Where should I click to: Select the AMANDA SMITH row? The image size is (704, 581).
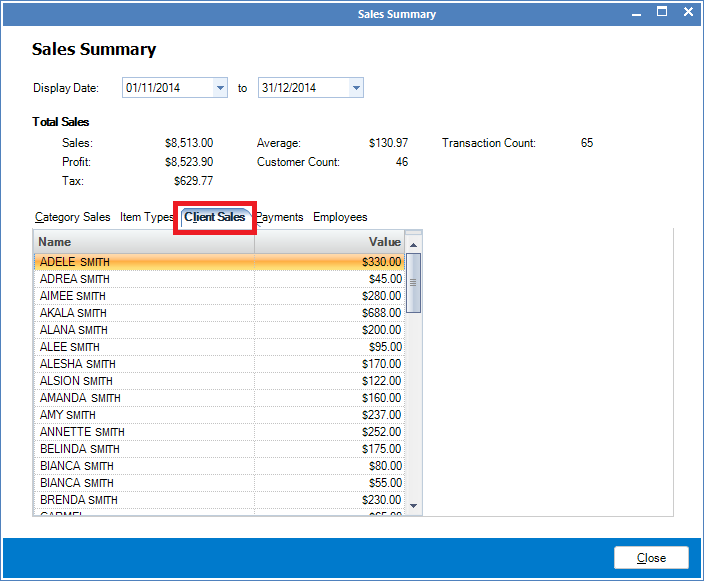pyautogui.click(x=219, y=398)
